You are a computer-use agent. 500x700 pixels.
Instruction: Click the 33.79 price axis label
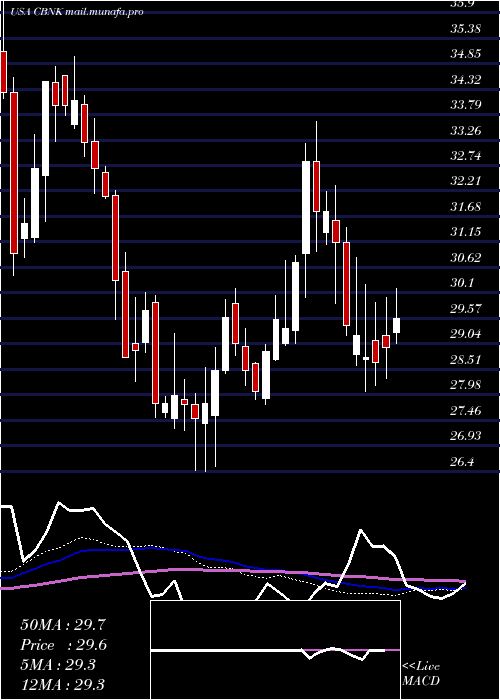point(466,105)
